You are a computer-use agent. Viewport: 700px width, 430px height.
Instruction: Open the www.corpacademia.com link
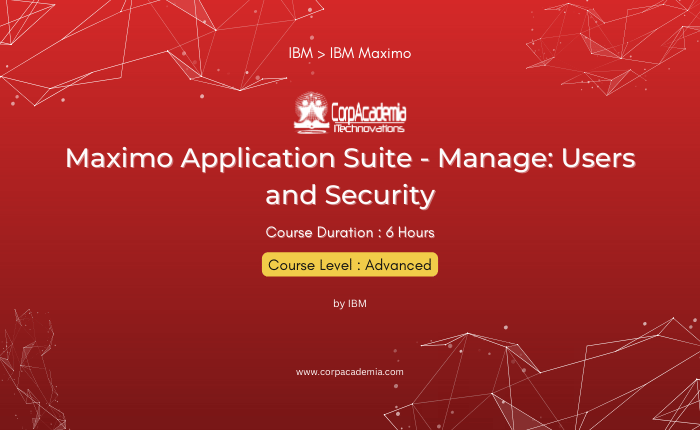tap(350, 372)
